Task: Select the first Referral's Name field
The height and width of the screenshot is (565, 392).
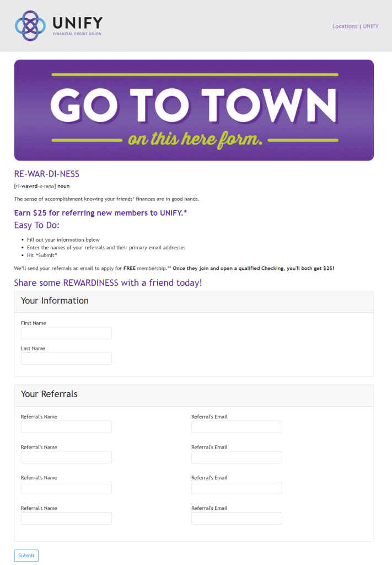Action: [x=66, y=427]
